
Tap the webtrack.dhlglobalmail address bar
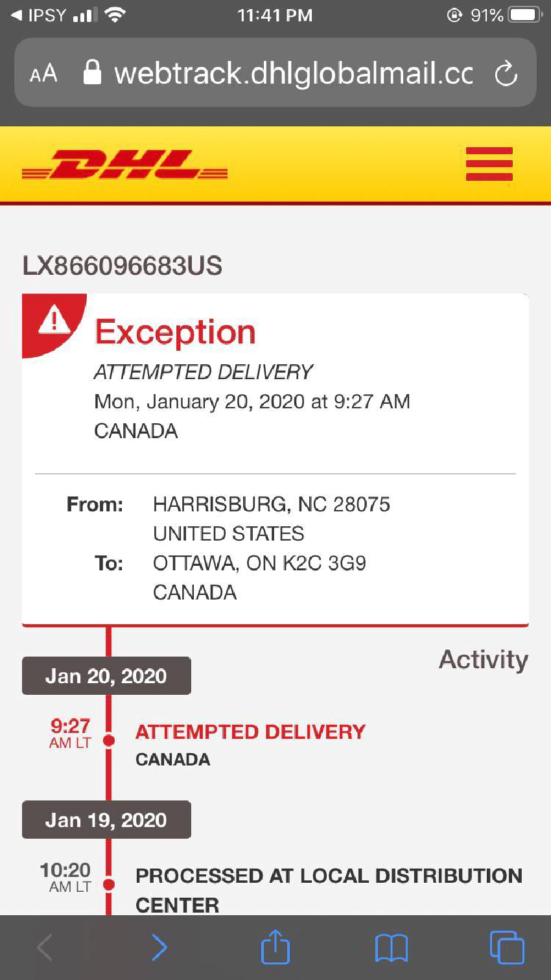(292, 73)
